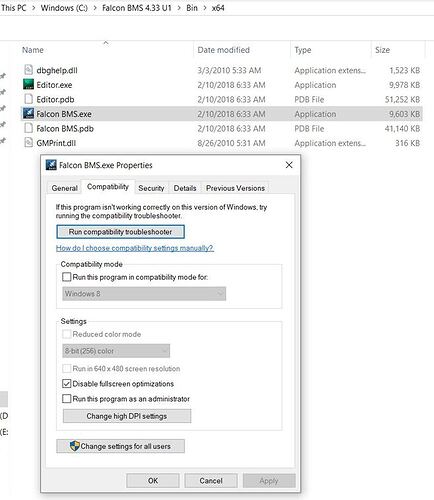434x500 pixels.
Task: Click the Falcon BMS.pdb file icon
Action: click(x=29, y=128)
